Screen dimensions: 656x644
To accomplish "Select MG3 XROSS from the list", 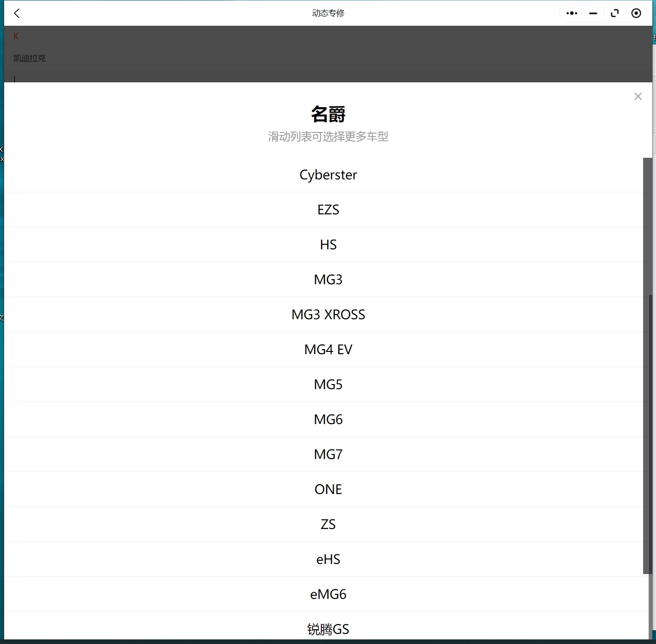I will tap(328, 315).
